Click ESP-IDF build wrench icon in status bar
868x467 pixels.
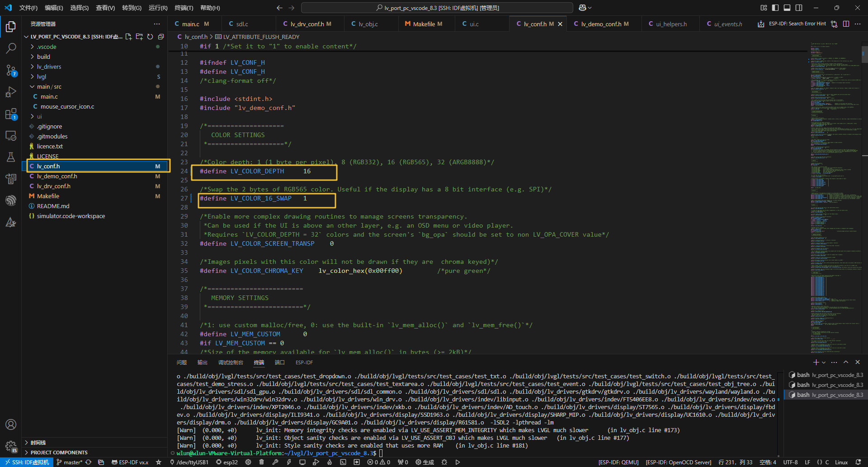(275, 462)
